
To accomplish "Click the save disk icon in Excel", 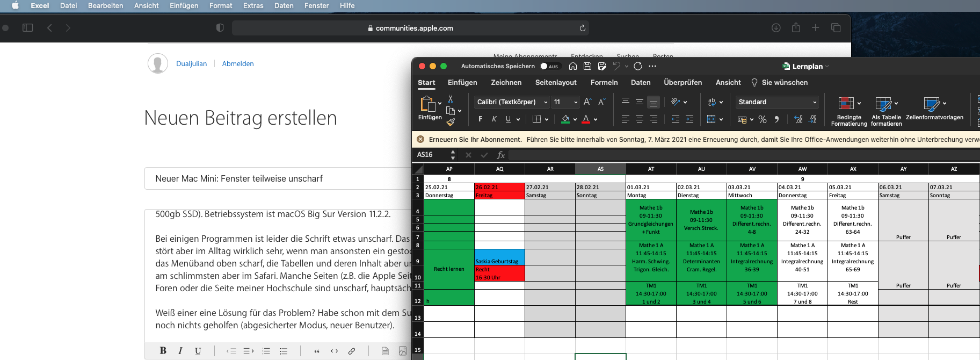I will click(x=587, y=66).
